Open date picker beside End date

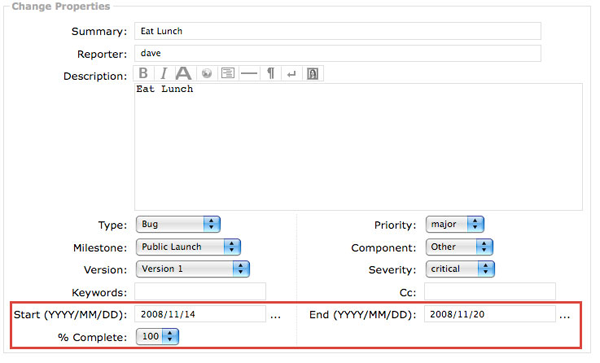point(565,316)
